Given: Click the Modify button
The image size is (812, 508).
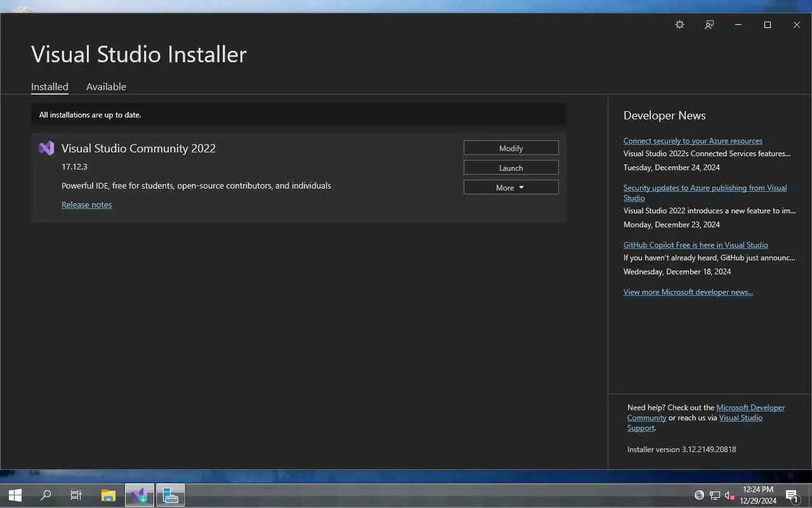Looking at the screenshot, I should 511,148.
